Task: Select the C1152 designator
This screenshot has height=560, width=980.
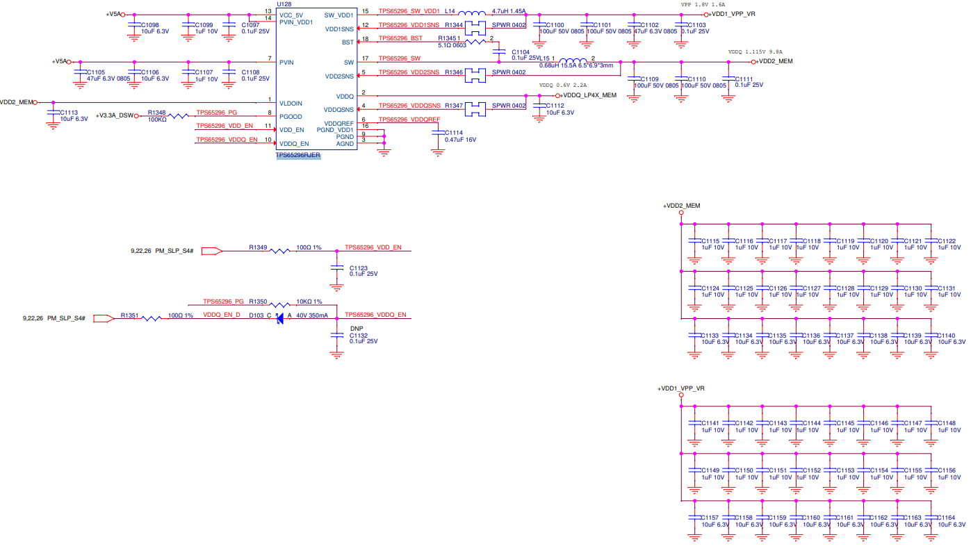Action: click(x=812, y=470)
